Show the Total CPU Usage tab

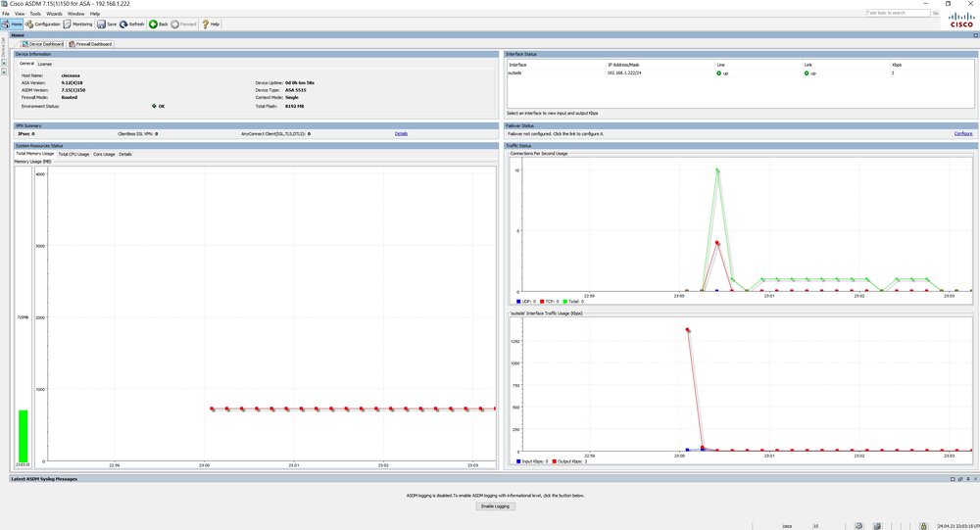pyautogui.click(x=73, y=154)
